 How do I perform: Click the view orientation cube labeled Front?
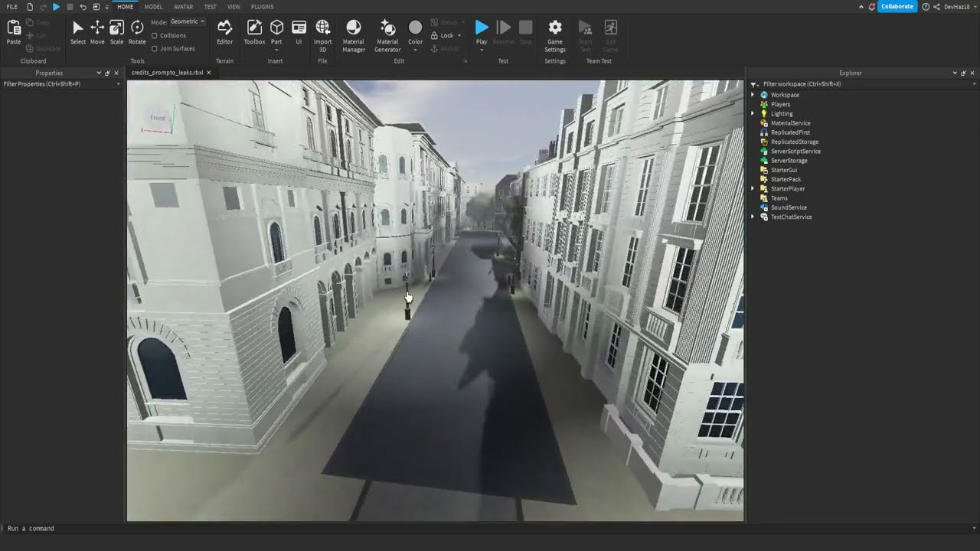158,119
